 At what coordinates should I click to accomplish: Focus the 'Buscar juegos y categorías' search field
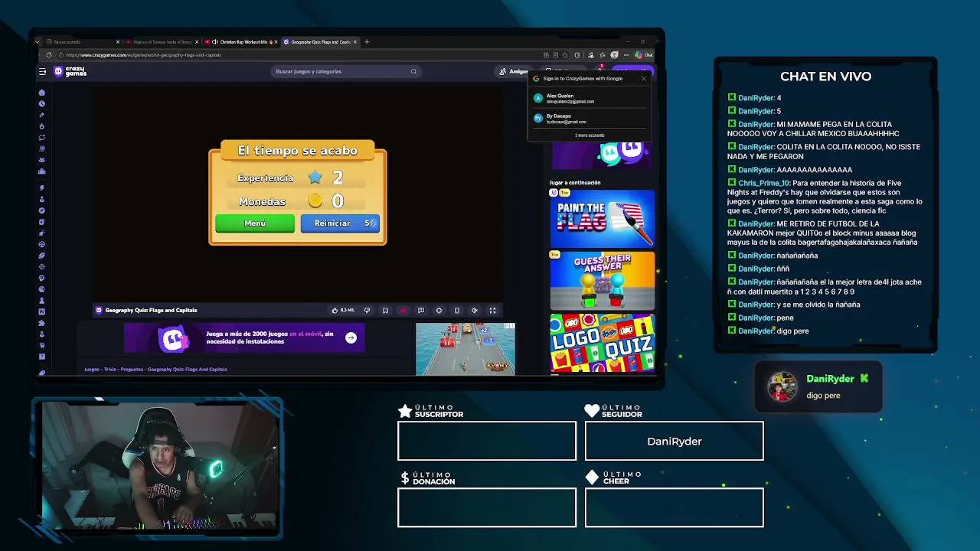(346, 71)
